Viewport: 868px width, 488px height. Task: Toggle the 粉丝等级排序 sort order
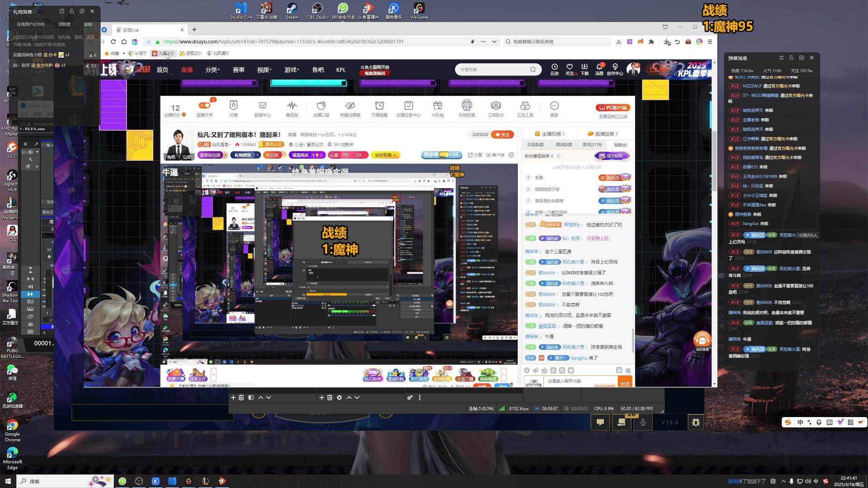539,156
